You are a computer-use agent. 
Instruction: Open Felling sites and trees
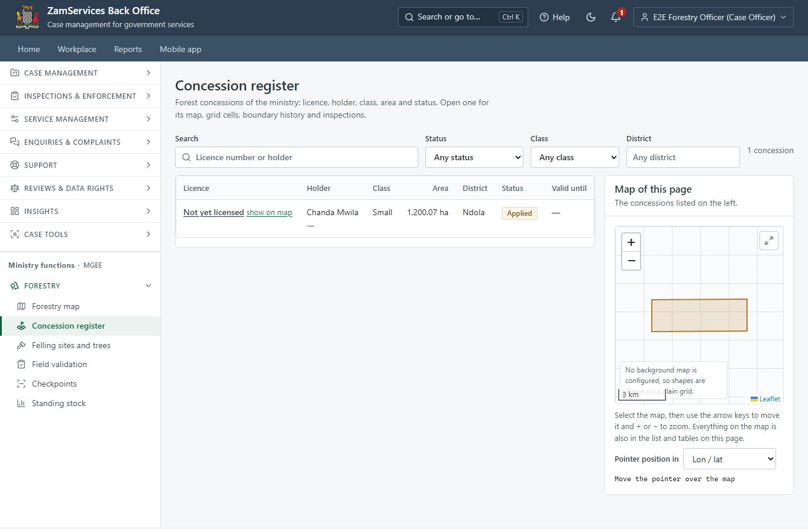coord(80,345)
